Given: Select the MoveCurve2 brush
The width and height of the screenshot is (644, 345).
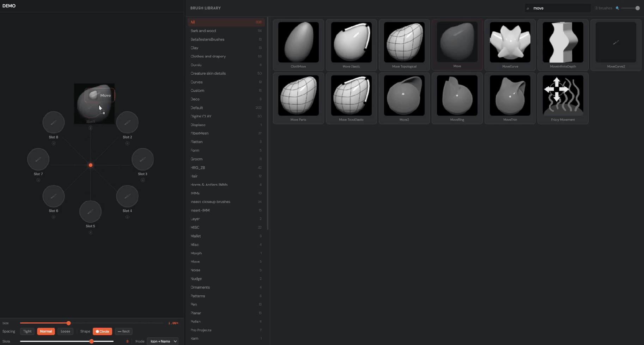Looking at the screenshot, I should click(616, 45).
